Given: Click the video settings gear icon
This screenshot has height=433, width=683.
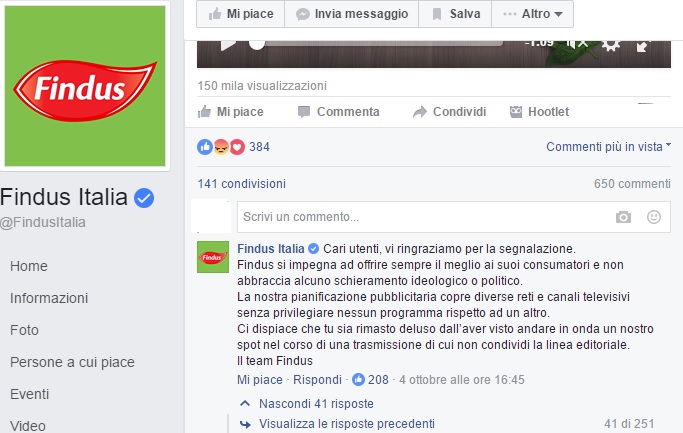Looking at the screenshot, I should point(611,45).
